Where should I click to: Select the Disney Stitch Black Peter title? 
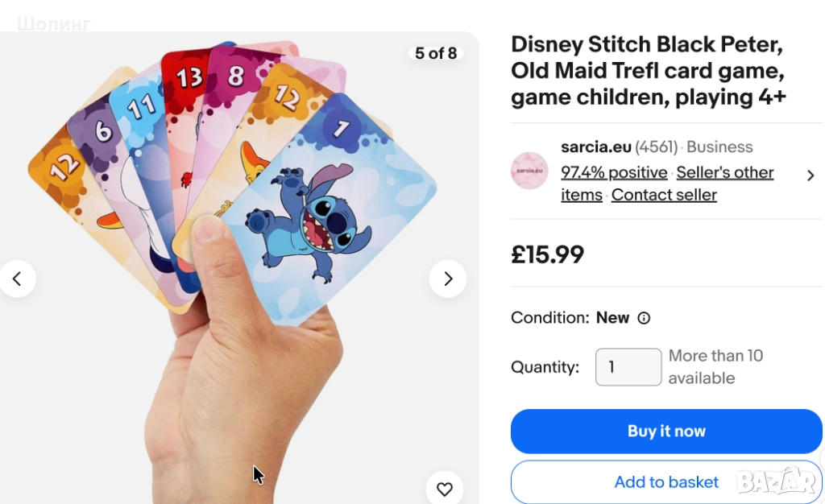click(x=648, y=70)
